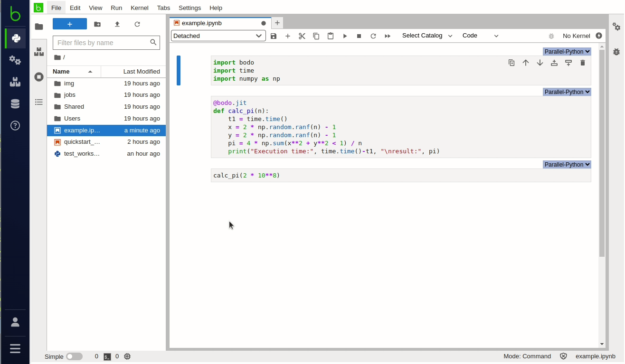Viewport: 625px width, 364px height.
Task: Copy the selected cell
Action: click(316, 36)
